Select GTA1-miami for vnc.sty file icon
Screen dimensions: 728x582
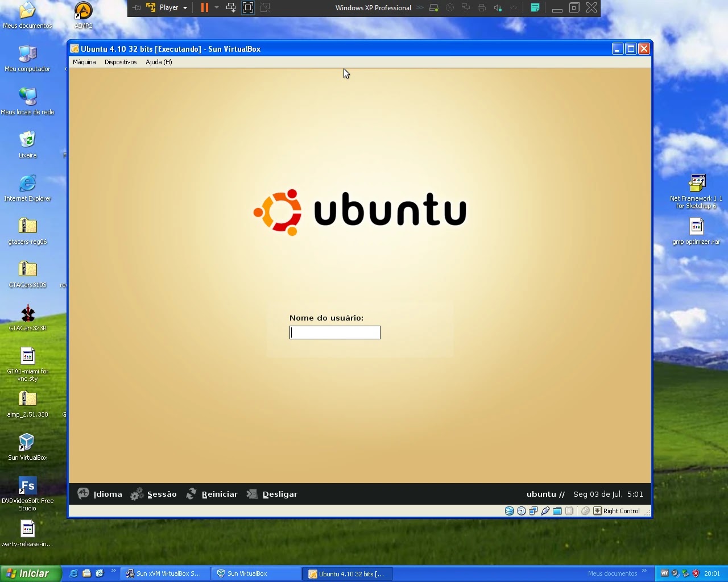27,364
